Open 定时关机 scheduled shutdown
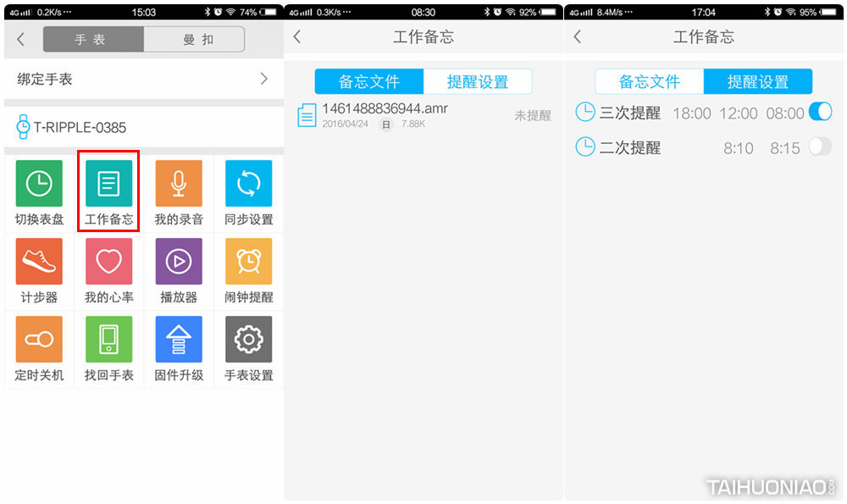Screen dimensions: 847x504 click(x=39, y=348)
